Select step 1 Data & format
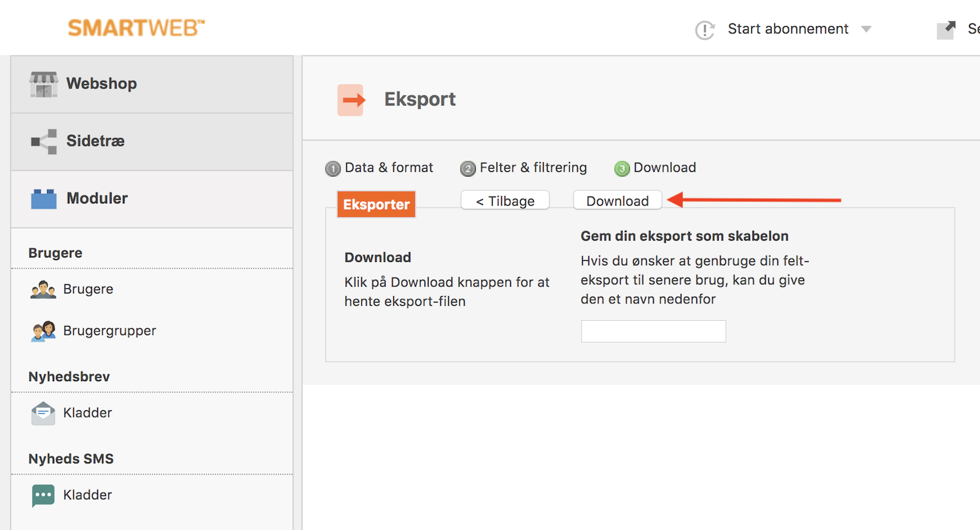980x530 pixels. click(379, 167)
